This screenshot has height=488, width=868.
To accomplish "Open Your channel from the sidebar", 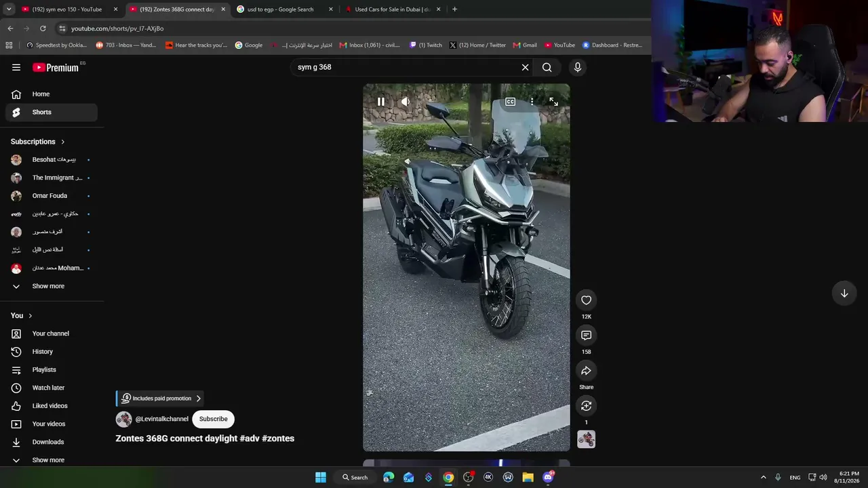I will [52, 333].
